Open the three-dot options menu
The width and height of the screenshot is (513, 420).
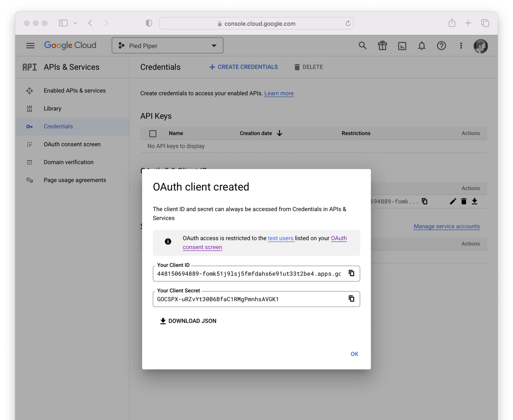point(461,46)
